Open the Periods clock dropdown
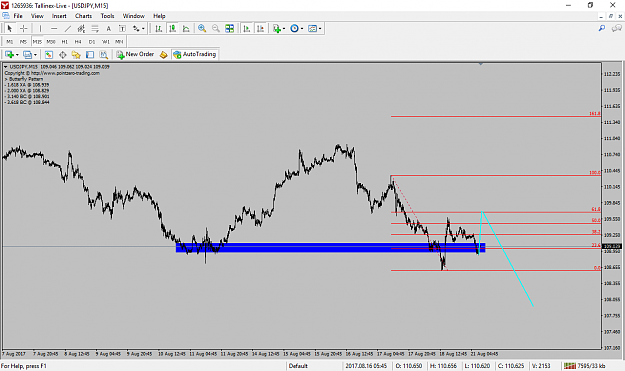 pos(302,28)
